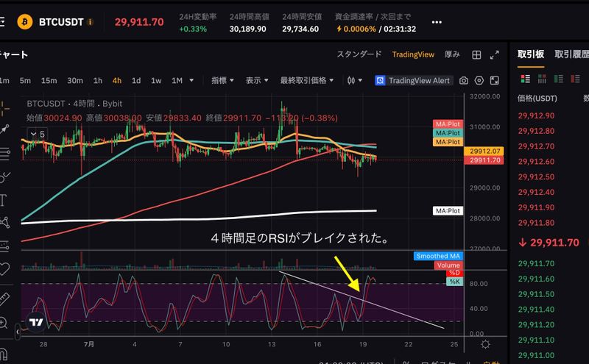Select the 1M timeframe
The width and height of the screenshot is (589, 364).
pyautogui.click(x=177, y=80)
